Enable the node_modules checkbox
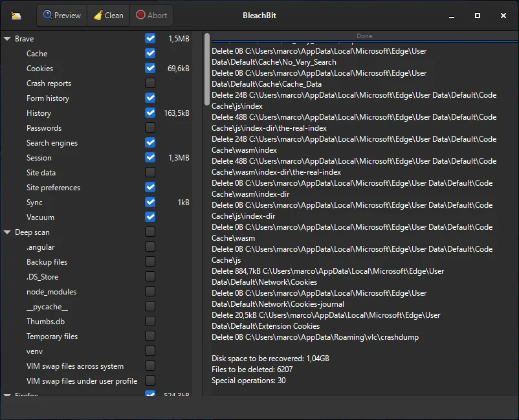Viewport: 519px width, 420px height. coord(150,292)
